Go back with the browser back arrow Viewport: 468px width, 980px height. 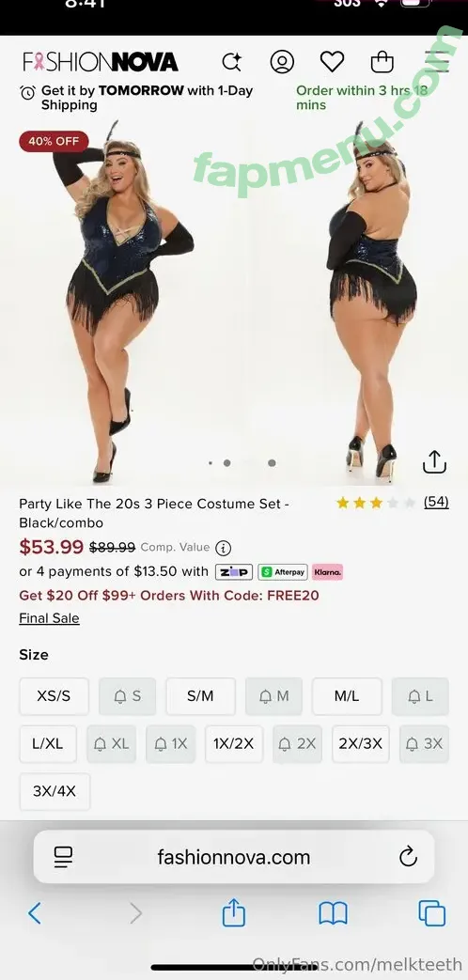coord(35,913)
